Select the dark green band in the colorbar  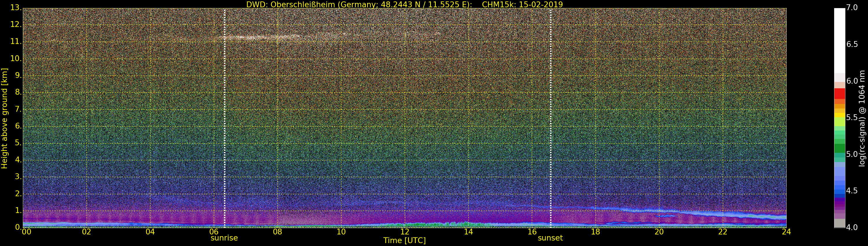pyautogui.click(x=839, y=148)
